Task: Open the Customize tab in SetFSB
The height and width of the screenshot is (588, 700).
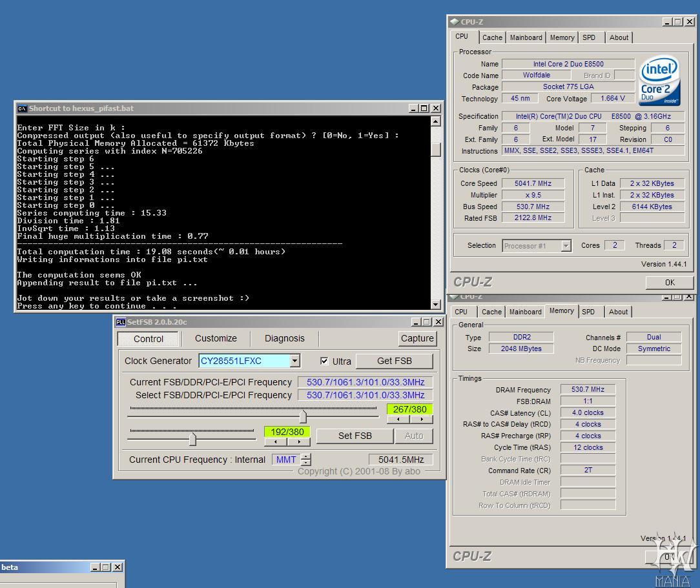Action: pyautogui.click(x=216, y=338)
